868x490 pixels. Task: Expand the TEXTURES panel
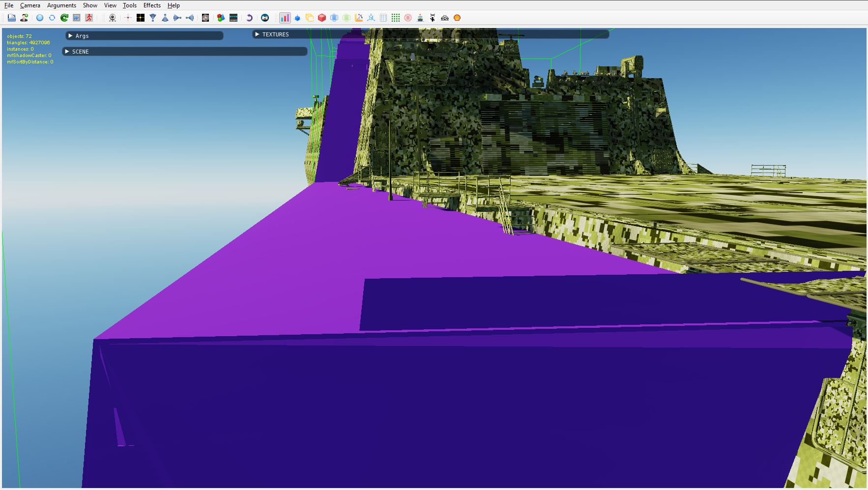point(431,34)
